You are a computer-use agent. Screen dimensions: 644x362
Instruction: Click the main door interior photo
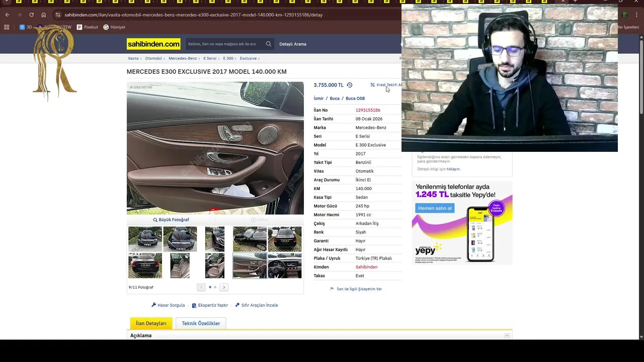click(215, 148)
